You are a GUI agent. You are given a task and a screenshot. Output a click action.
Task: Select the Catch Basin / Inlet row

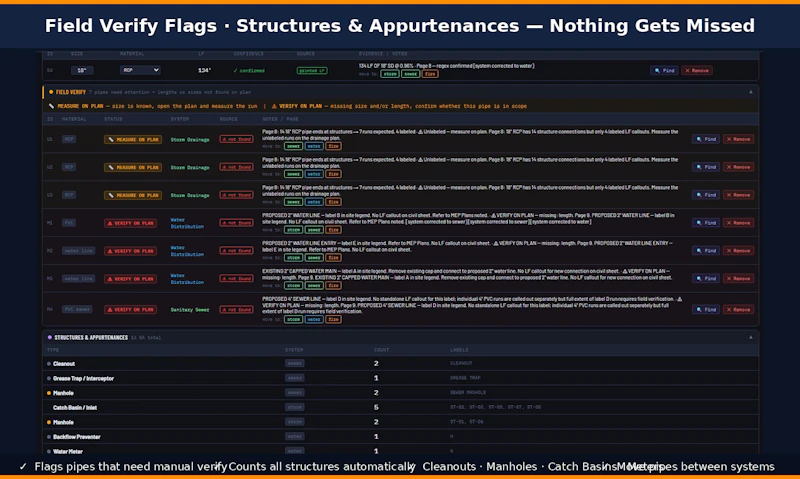[x=401, y=408]
